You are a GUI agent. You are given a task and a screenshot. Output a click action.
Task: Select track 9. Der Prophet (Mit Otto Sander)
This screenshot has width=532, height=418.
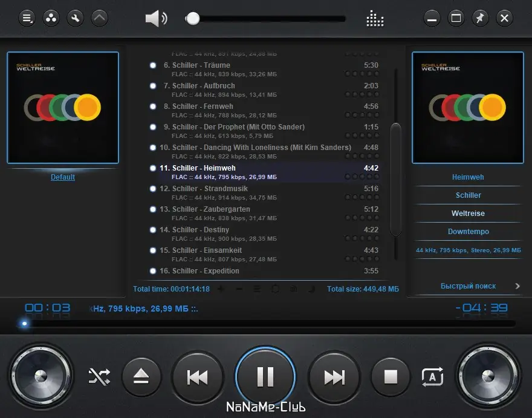point(270,131)
